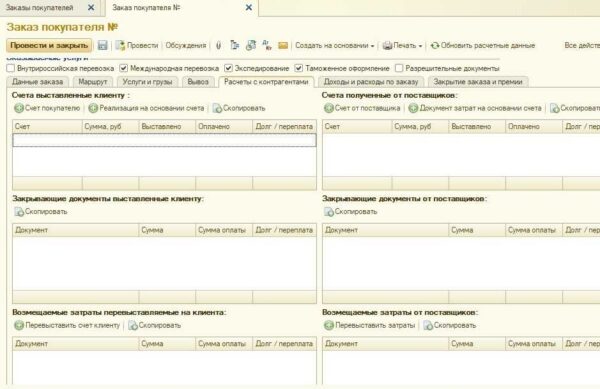Click Перевыставить счет клиенту
The height and width of the screenshot is (389, 600).
pyautogui.click(x=67, y=326)
